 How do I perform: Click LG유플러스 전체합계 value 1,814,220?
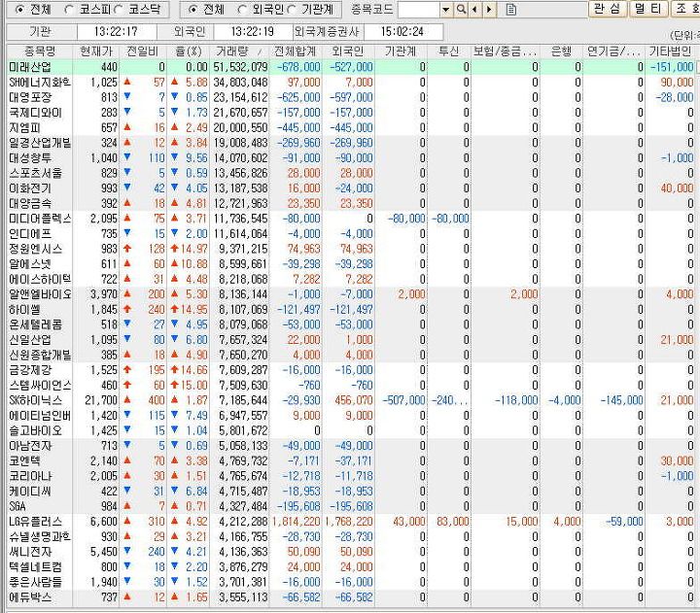pyautogui.click(x=296, y=522)
